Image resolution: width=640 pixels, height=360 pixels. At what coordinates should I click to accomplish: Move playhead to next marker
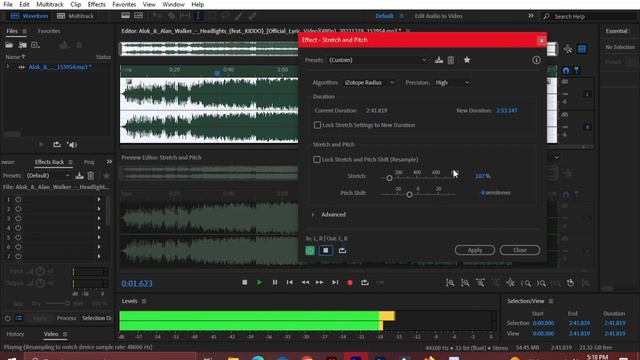click(335, 282)
